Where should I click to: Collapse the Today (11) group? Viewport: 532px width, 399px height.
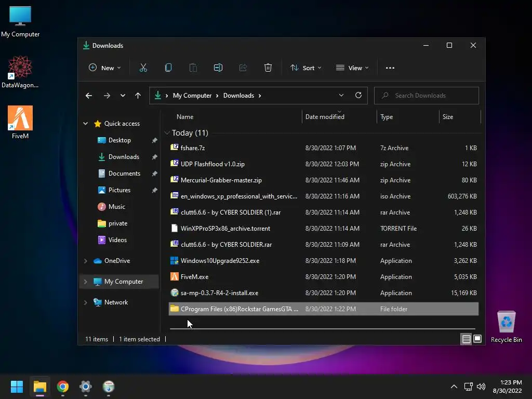[x=167, y=133]
